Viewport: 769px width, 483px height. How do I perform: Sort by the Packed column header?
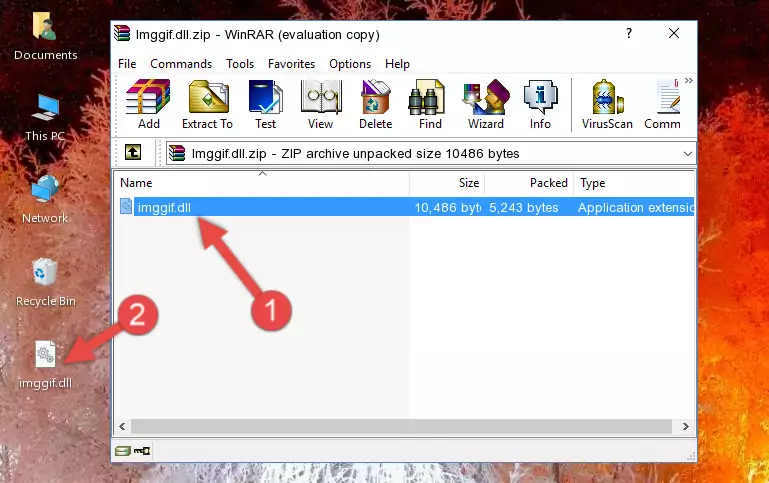tap(529, 183)
